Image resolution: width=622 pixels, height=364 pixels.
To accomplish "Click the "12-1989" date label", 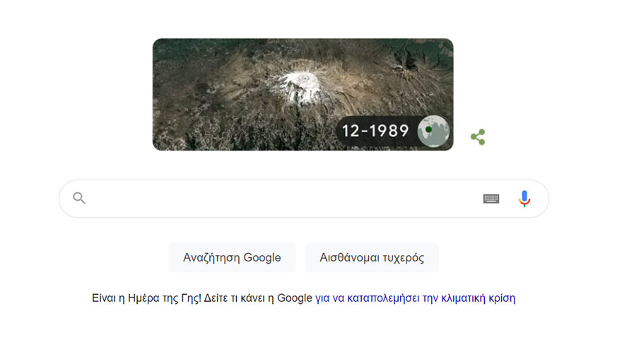I will 375,131.
